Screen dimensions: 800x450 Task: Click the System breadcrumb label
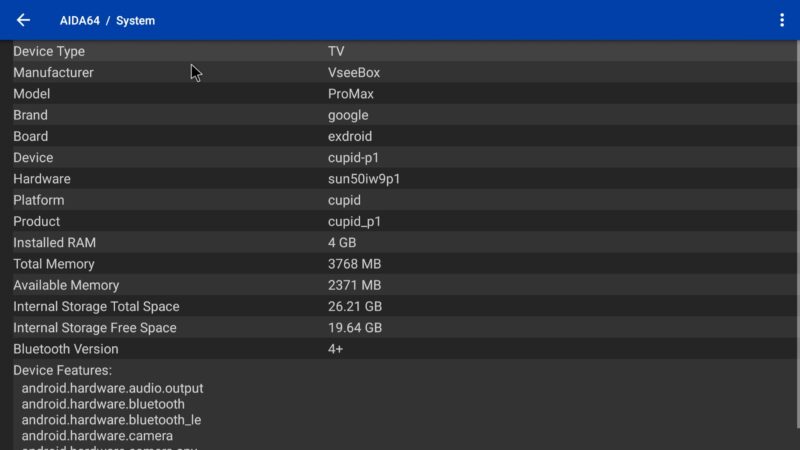tap(135, 21)
